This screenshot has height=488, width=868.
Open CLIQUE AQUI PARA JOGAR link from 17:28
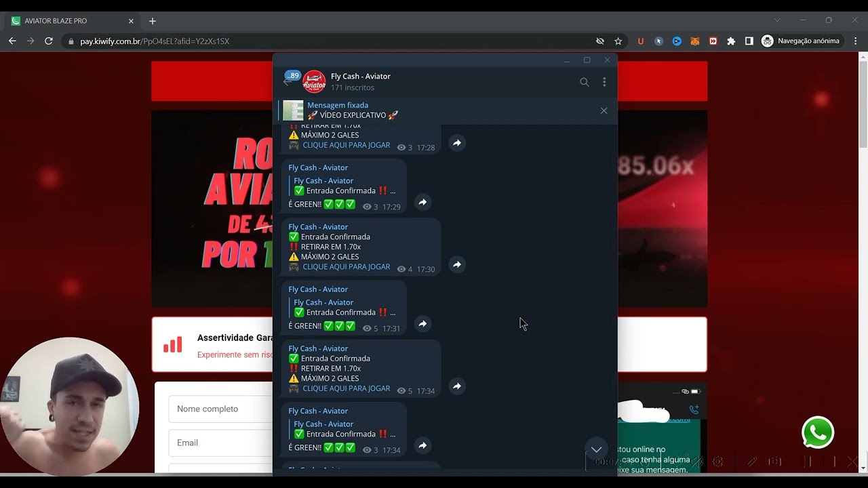(x=346, y=145)
